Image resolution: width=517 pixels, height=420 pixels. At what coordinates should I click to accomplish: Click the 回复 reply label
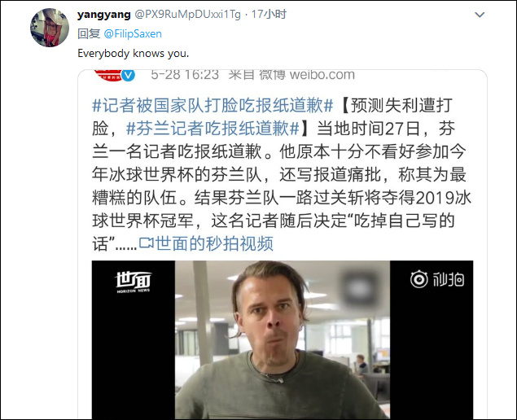click(x=89, y=34)
